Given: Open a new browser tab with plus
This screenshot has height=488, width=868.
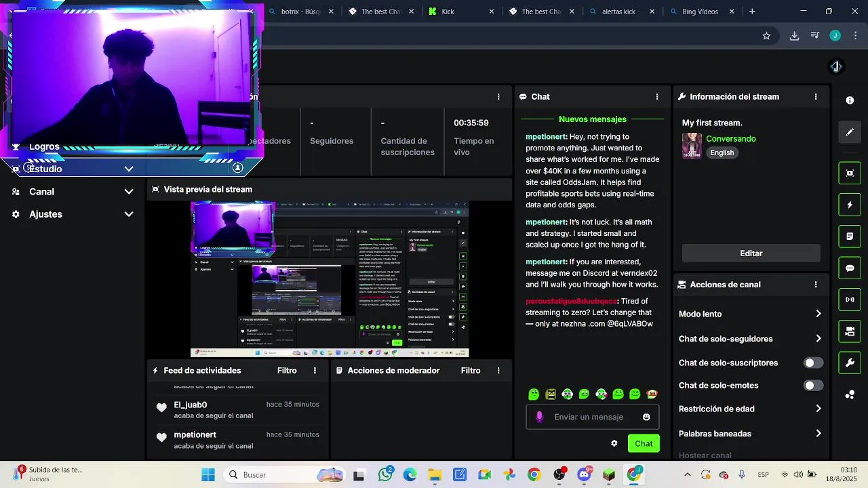Looking at the screenshot, I should [x=752, y=12].
